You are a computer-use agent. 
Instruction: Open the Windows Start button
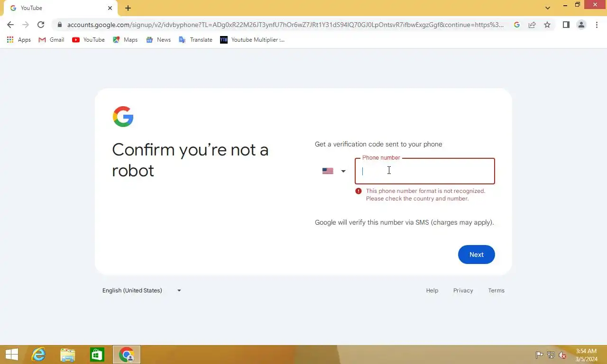point(11,355)
